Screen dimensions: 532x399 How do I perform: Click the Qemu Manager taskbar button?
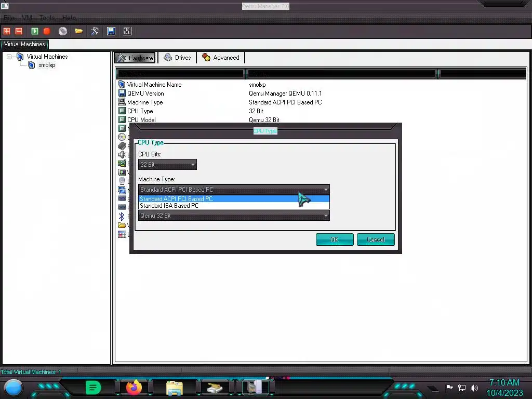(x=256, y=388)
